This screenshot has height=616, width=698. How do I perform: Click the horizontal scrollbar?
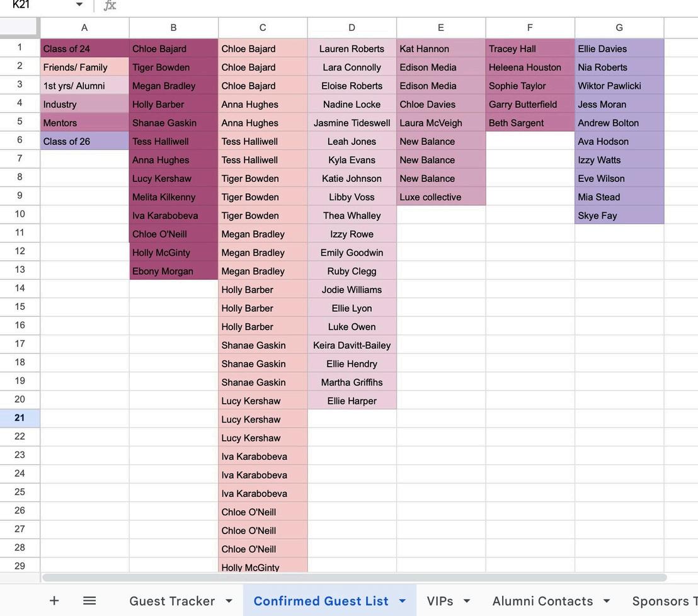(354, 578)
